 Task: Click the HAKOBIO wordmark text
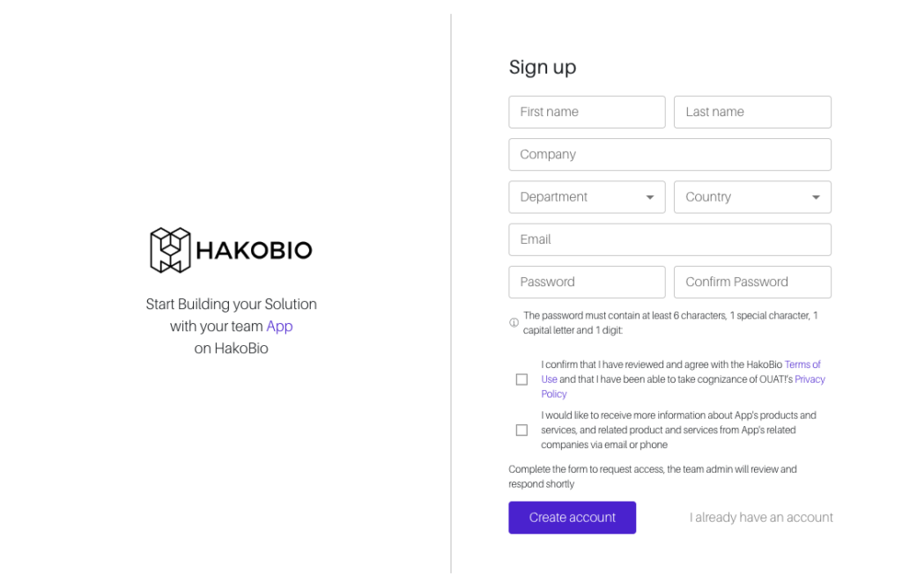(x=254, y=251)
